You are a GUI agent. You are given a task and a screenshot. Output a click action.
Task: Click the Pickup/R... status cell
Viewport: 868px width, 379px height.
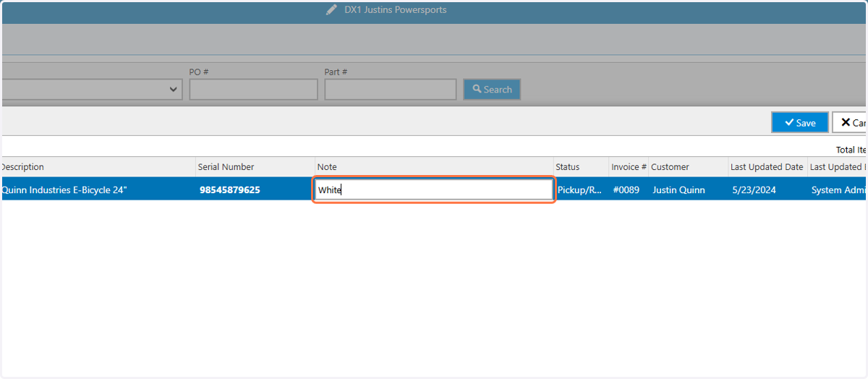click(x=581, y=189)
